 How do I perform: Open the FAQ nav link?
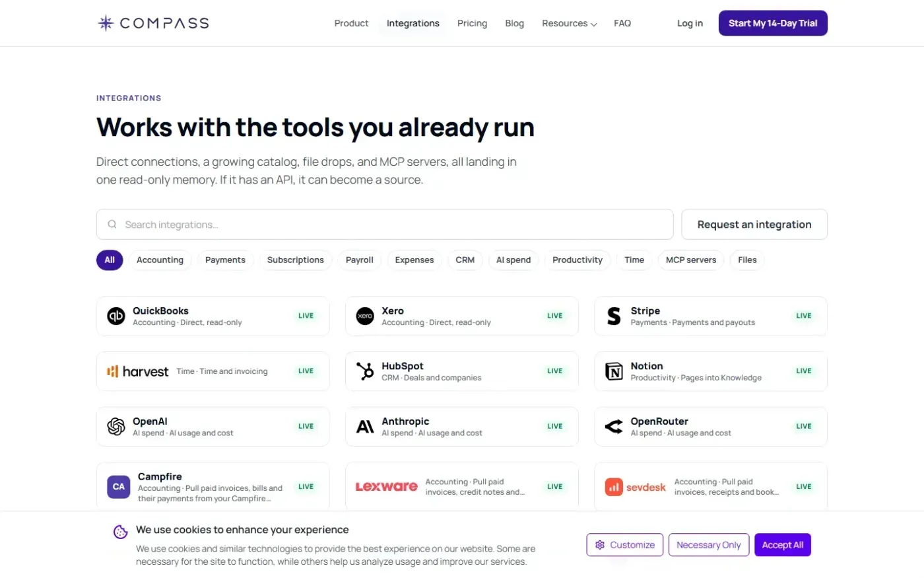(x=622, y=23)
